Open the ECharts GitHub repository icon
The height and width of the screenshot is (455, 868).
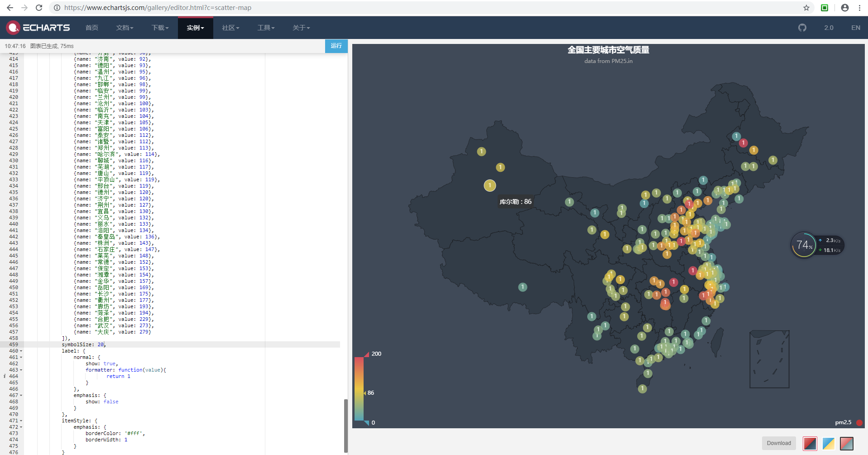pyautogui.click(x=802, y=28)
